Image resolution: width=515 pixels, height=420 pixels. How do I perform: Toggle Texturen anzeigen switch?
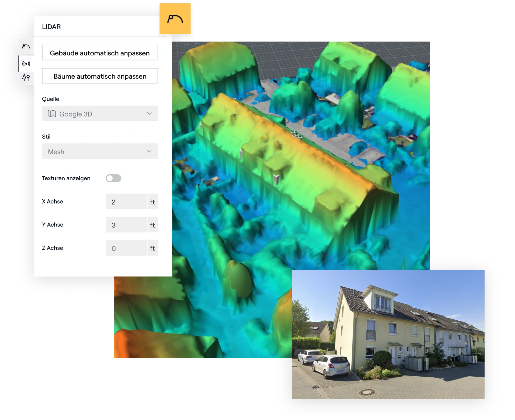click(x=114, y=178)
